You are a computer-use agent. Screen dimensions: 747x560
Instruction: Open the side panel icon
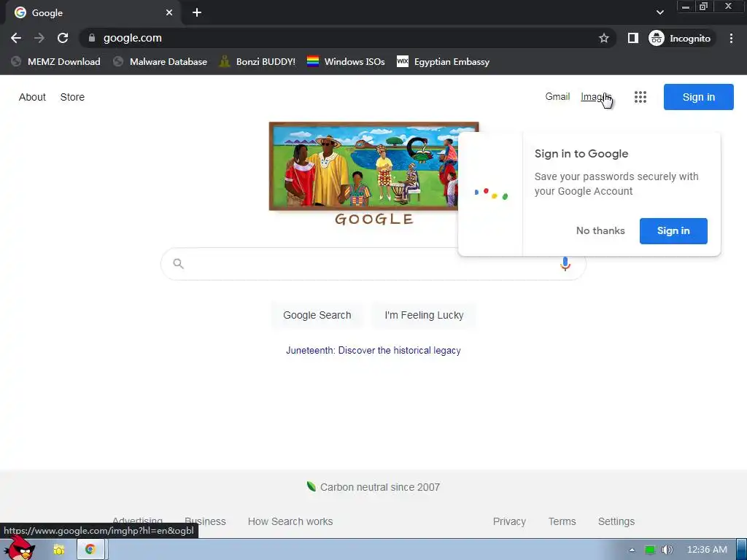click(633, 38)
